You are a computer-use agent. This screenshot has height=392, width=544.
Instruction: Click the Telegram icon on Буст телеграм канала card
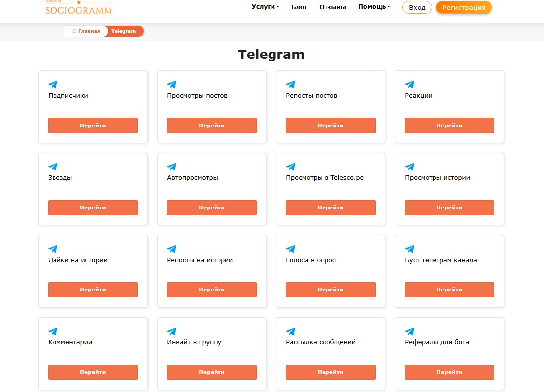[x=410, y=249]
